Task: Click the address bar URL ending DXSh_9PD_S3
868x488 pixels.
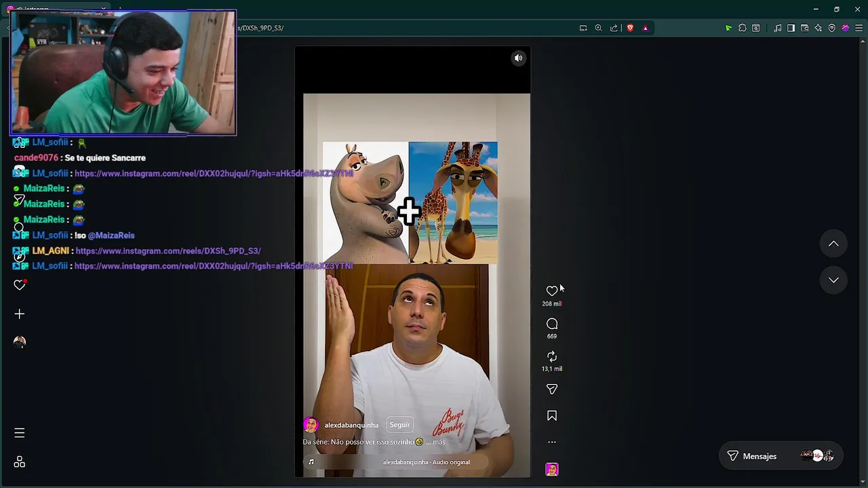Action: coord(260,28)
